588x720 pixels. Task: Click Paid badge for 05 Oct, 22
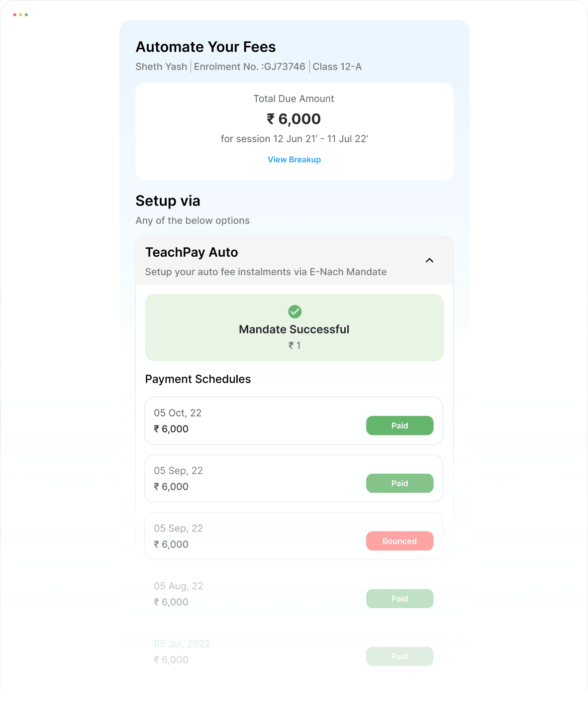coord(400,425)
